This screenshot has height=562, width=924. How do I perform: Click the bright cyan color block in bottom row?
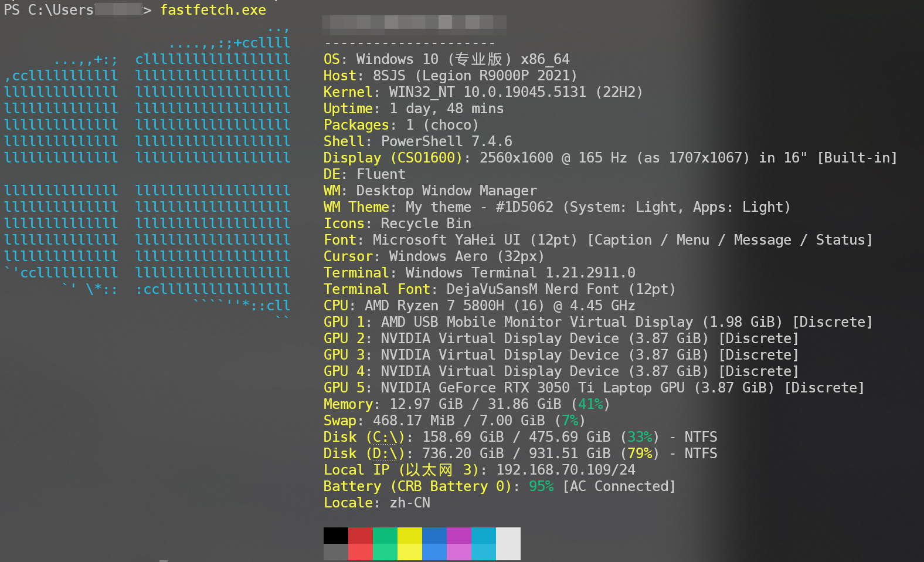[x=484, y=552]
